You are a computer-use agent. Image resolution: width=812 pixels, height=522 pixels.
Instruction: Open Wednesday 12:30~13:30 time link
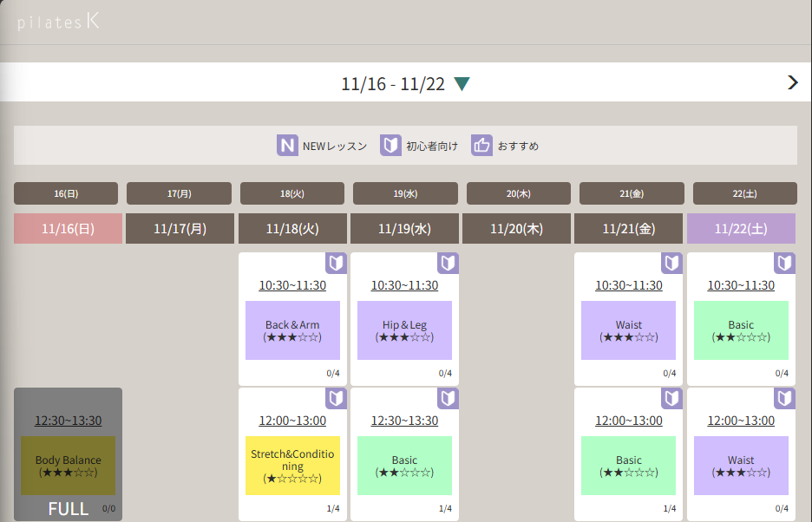click(x=404, y=421)
